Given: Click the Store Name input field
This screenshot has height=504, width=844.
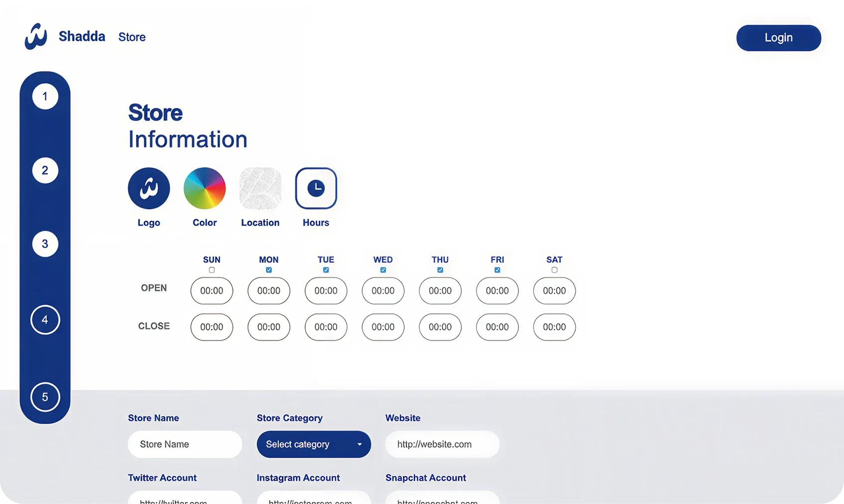Looking at the screenshot, I should tap(185, 444).
